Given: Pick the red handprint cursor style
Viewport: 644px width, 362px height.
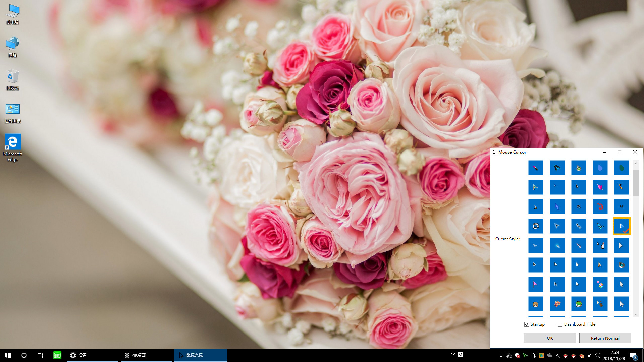Looking at the screenshot, I should 600,207.
